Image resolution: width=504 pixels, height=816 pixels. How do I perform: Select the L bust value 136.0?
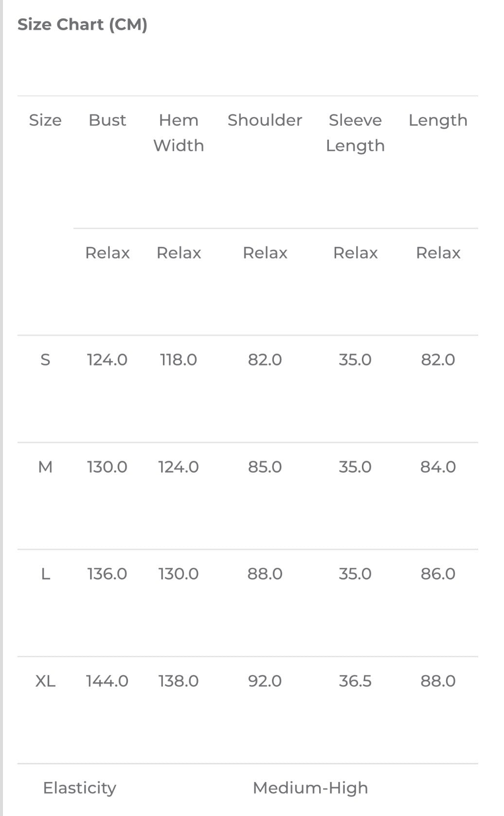107,574
